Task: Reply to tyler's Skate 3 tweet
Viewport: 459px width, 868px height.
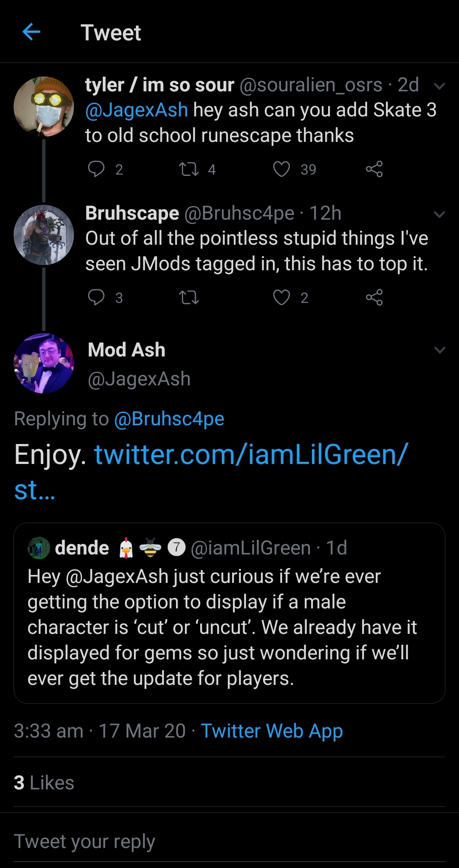Action: (x=96, y=169)
